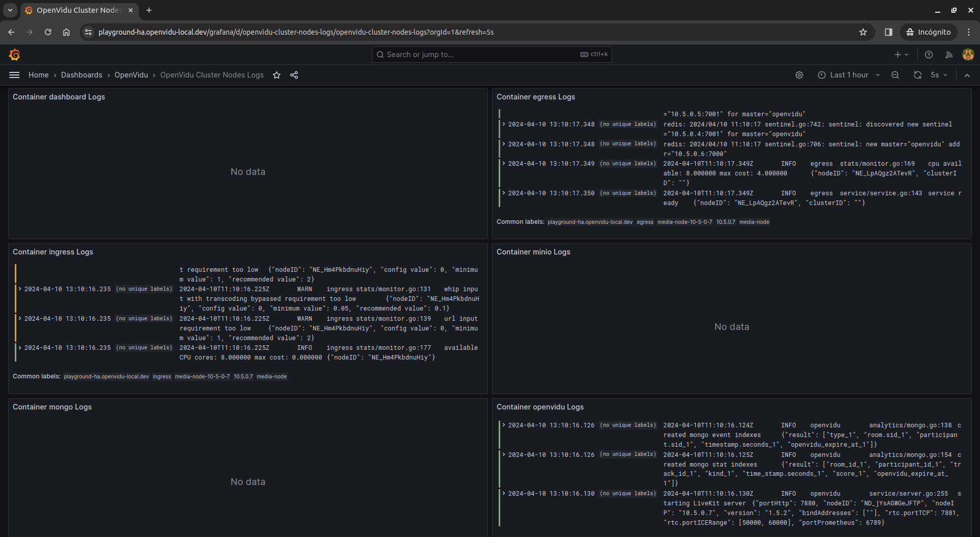Image resolution: width=980 pixels, height=537 pixels.
Task: Collapse top toolbar with chevron-up
Action: click(x=967, y=75)
